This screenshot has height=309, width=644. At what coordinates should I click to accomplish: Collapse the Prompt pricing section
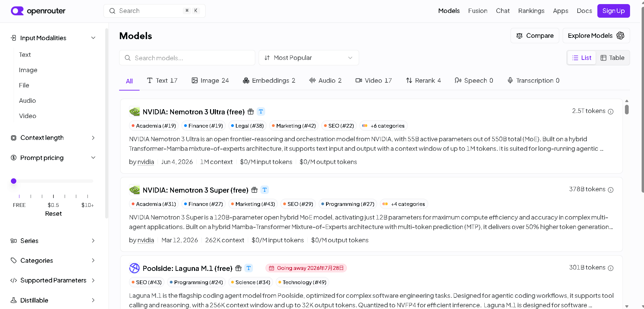coord(93,158)
